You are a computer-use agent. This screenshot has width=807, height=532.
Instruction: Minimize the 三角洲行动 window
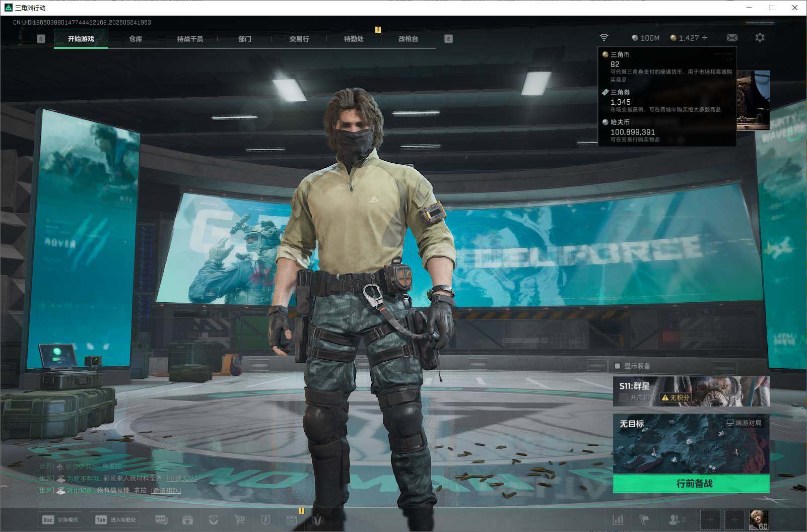[749, 8]
